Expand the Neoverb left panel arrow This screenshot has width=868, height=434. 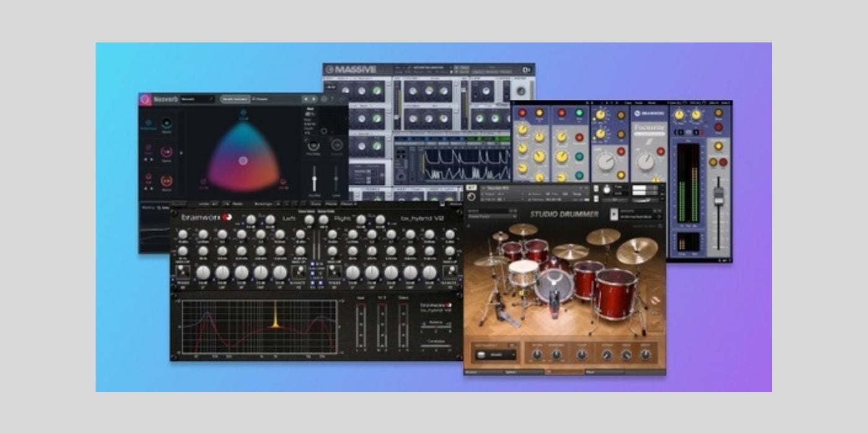point(181,153)
